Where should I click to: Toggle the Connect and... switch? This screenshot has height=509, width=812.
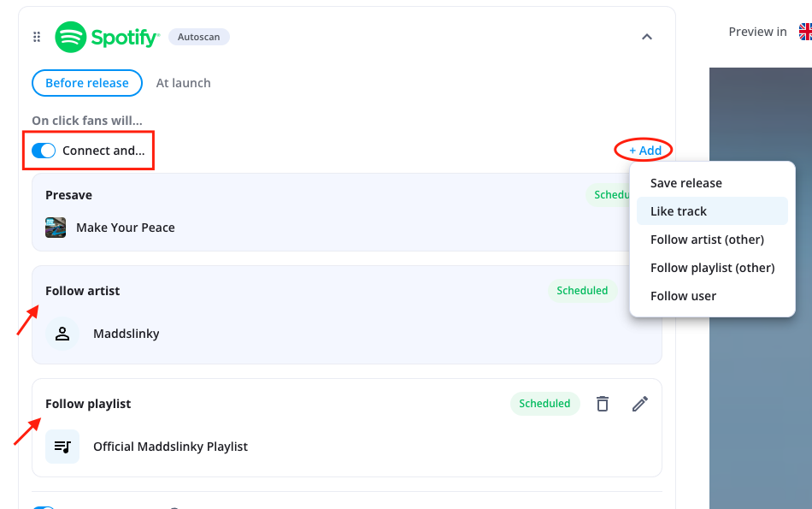[x=44, y=151]
